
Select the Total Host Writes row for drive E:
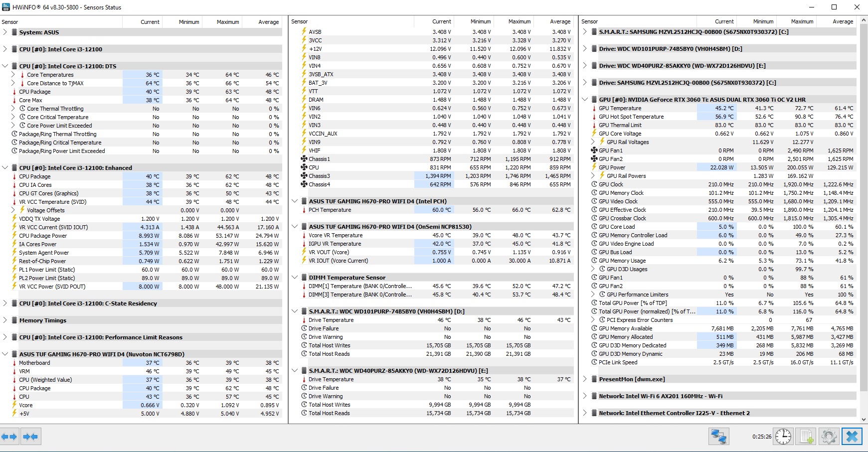coord(437,405)
